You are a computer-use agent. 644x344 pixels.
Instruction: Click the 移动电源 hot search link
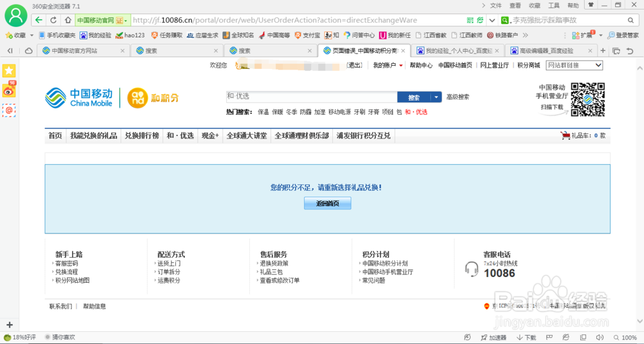tap(339, 112)
